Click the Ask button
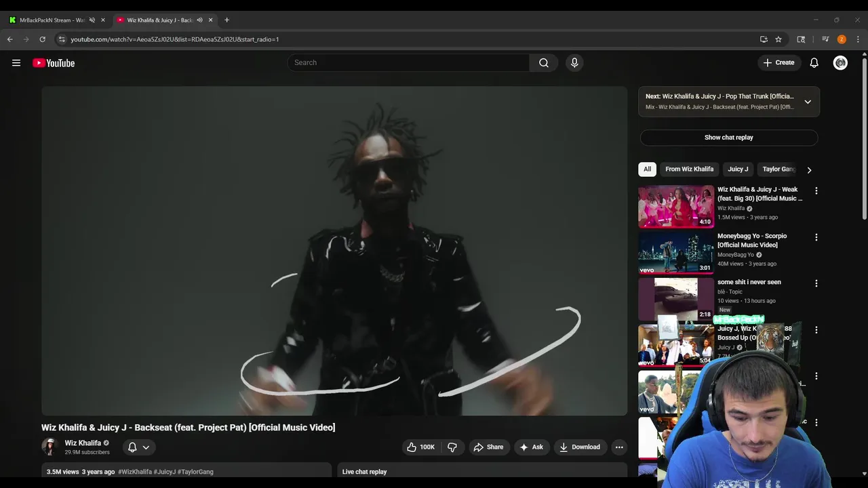This screenshot has height=488, width=868. point(531,447)
